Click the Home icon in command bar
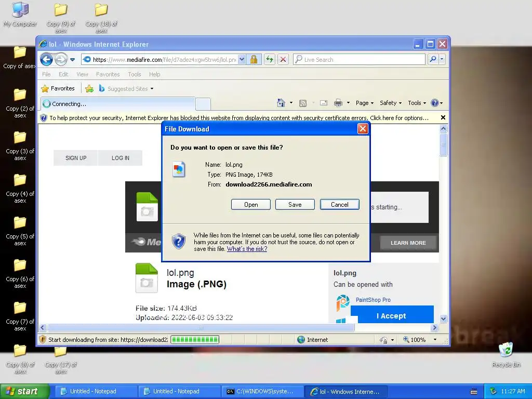This screenshot has width=532, height=399. (x=281, y=103)
